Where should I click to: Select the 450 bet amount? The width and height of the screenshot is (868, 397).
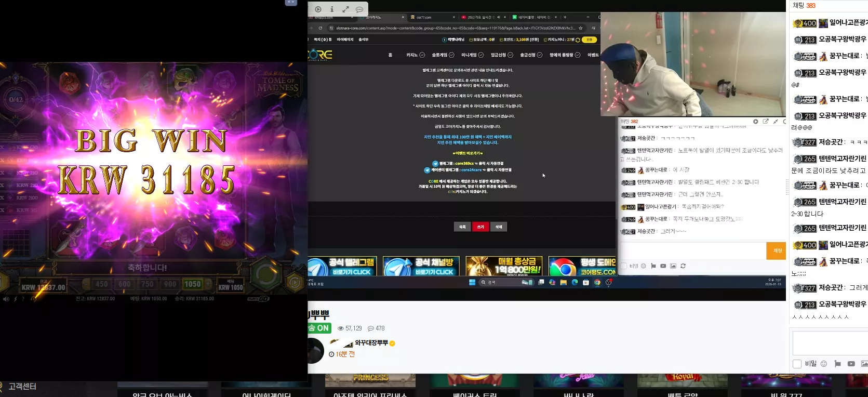102,284
